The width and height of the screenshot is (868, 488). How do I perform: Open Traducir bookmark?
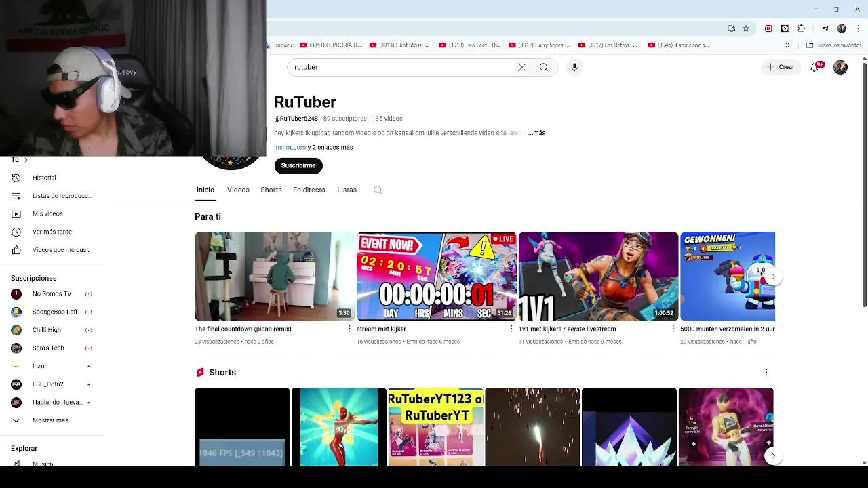tap(279, 45)
